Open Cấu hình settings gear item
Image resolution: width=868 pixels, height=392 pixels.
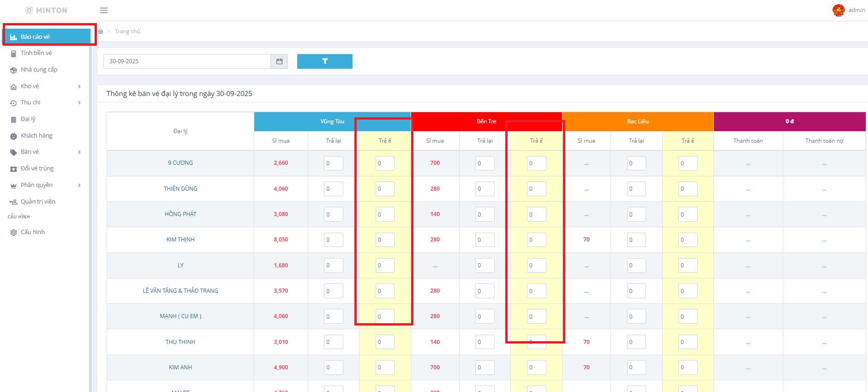(x=32, y=232)
